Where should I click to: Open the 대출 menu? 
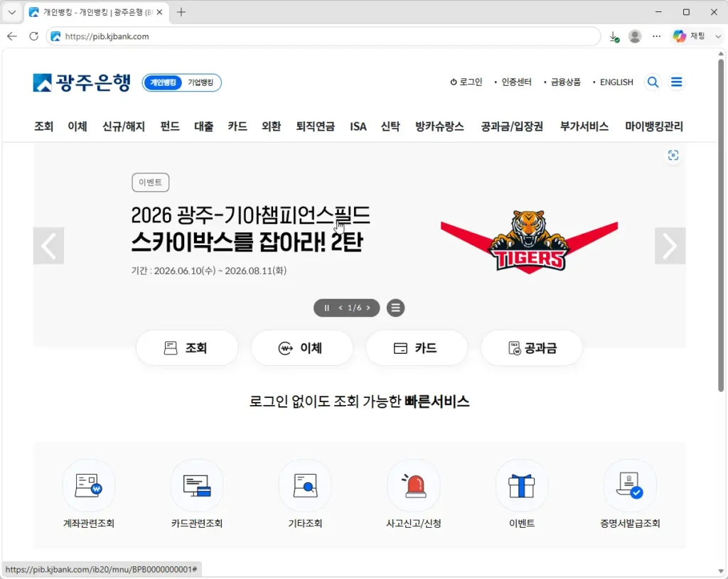pyautogui.click(x=204, y=126)
